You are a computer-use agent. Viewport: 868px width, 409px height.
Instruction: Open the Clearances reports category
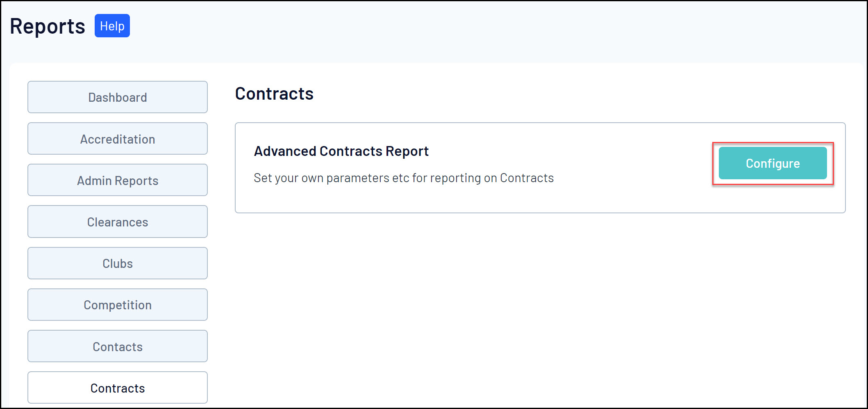pos(118,222)
